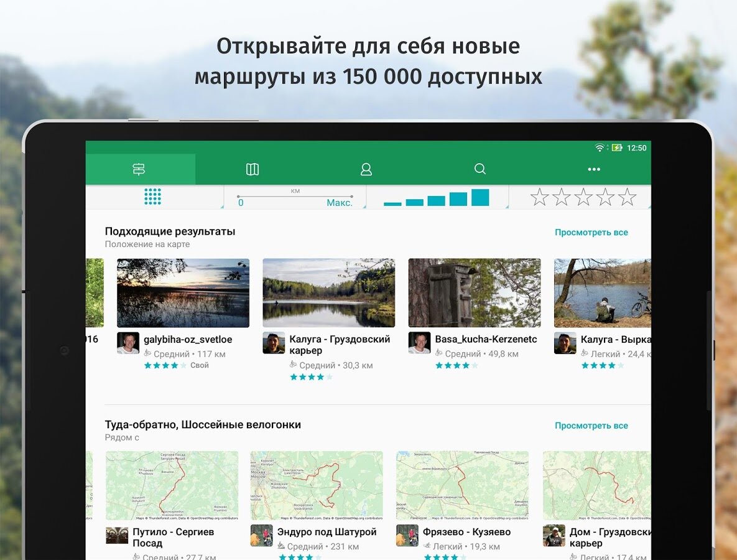This screenshot has height=560, width=737.
Task: Open the activity type grid filter
Action: [153, 197]
